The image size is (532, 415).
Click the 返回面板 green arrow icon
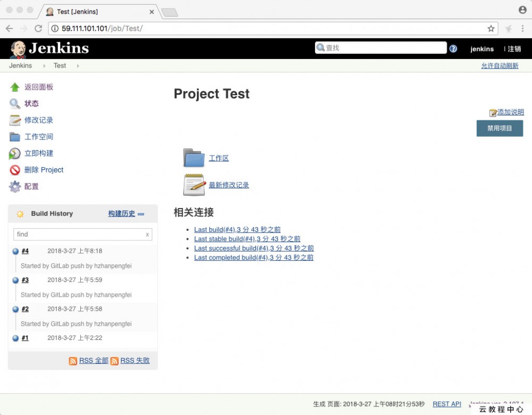15,87
